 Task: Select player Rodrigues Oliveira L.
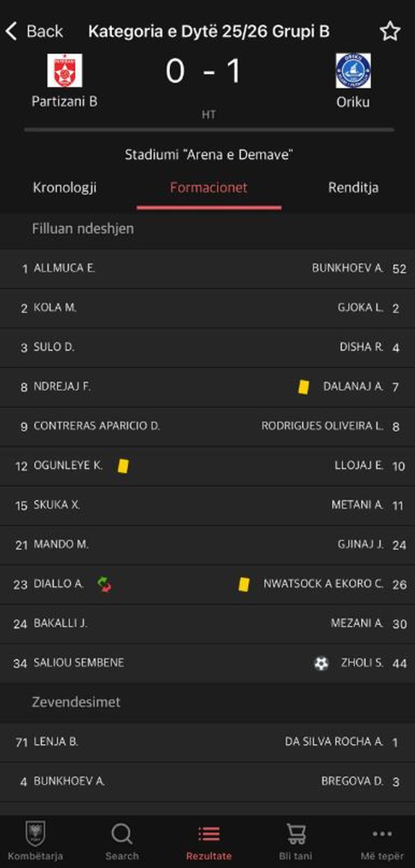[322, 426]
